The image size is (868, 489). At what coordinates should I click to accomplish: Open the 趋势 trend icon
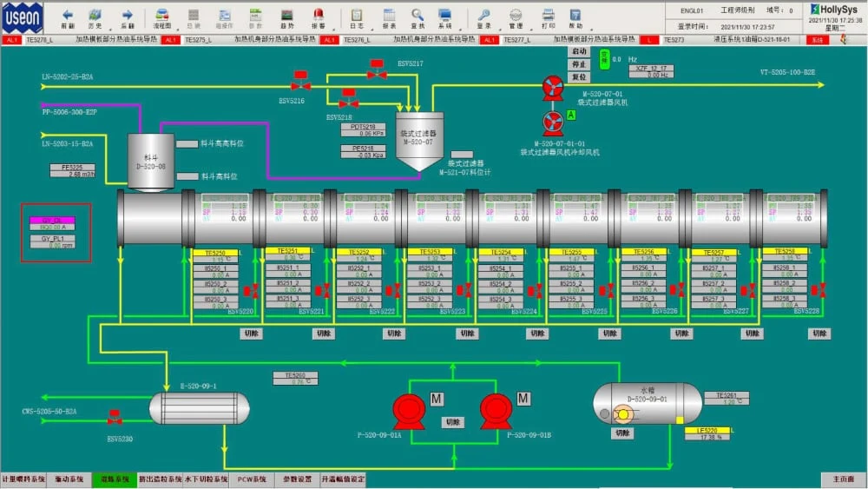point(286,15)
